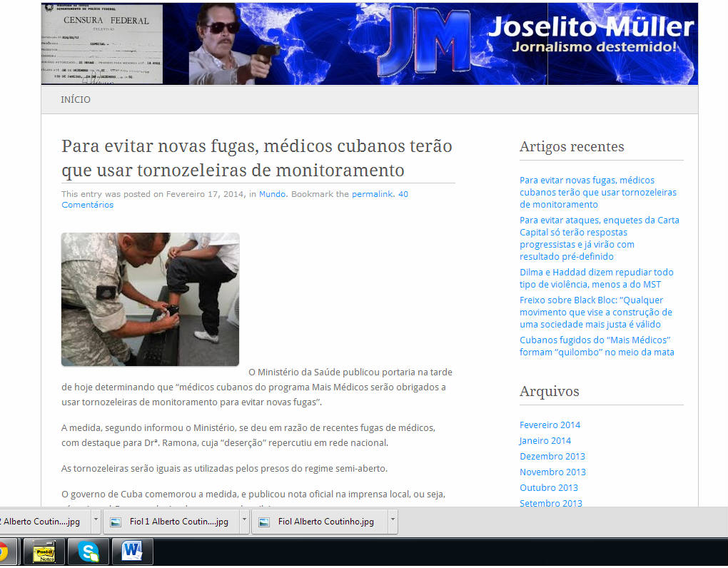Open Skype from the taskbar

89,552
